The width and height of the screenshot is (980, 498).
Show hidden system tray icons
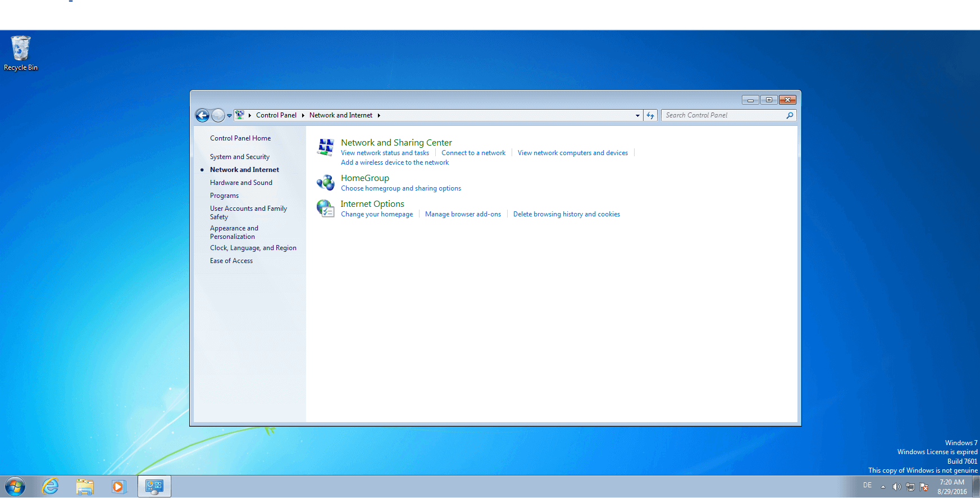pyautogui.click(x=883, y=487)
